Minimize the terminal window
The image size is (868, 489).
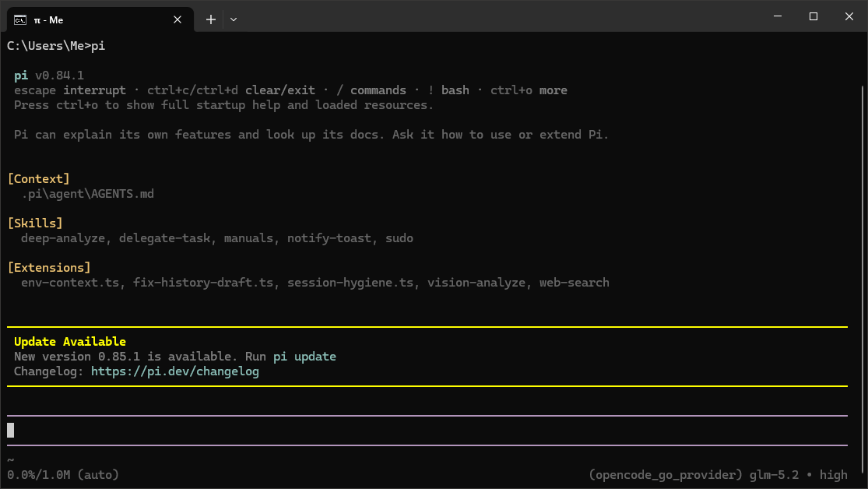click(x=778, y=16)
